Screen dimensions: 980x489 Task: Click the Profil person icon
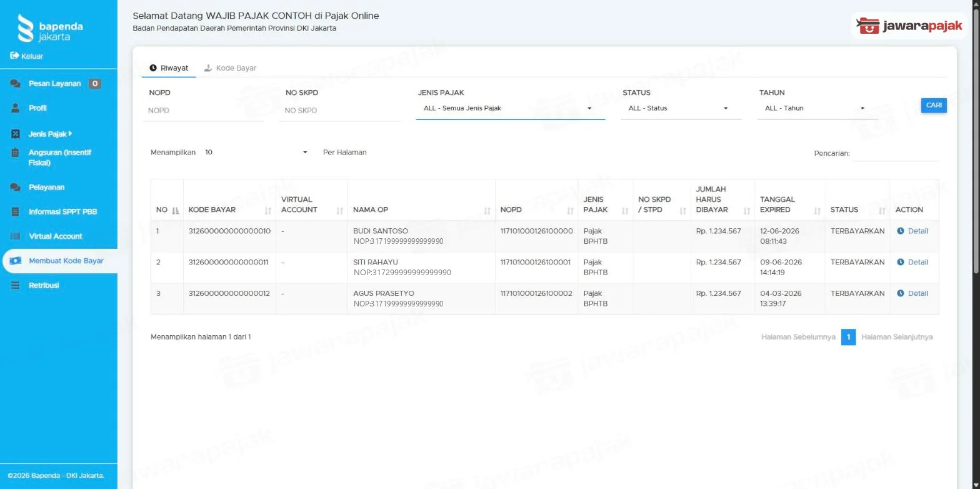pos(16,108)
